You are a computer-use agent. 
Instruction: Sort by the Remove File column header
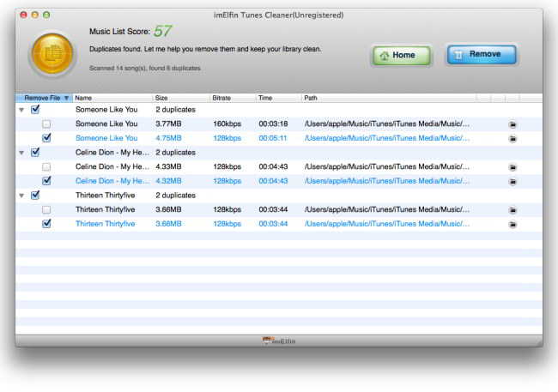coord(44,98)
